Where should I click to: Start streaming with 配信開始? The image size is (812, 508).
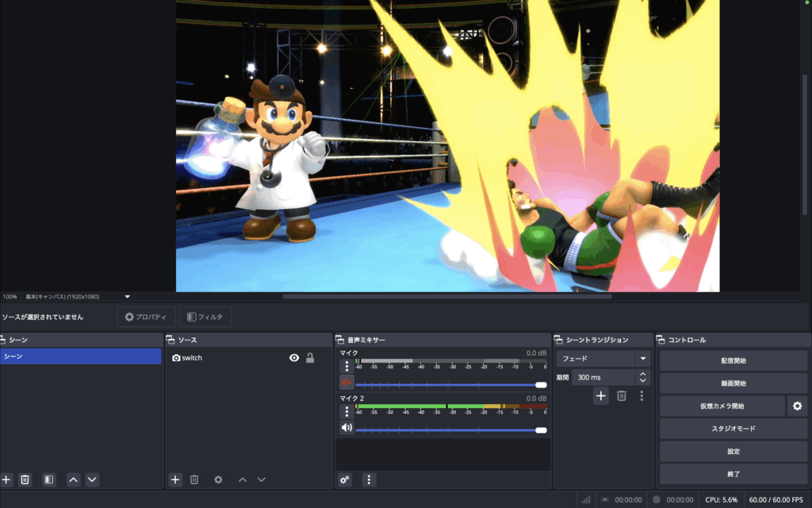(x=733, y=361)
